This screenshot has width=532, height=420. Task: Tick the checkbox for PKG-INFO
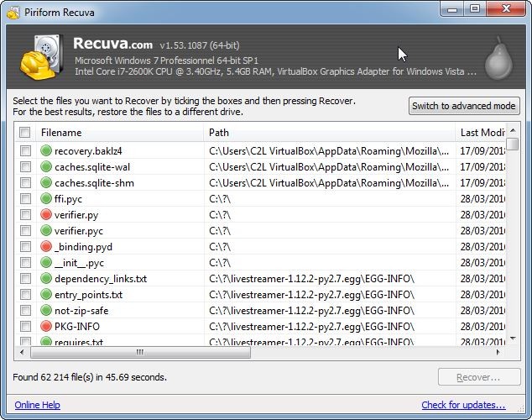[25, 326]
